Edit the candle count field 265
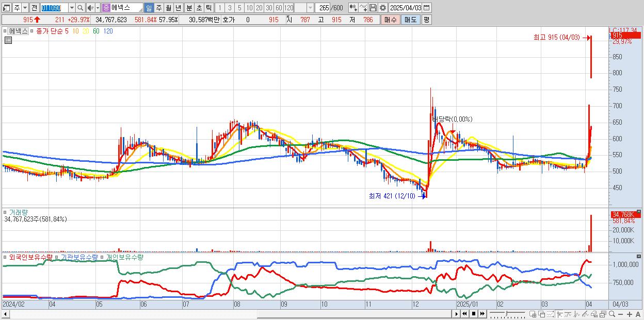Image resolution: width=644 pixels, height=320 pixels. coord(323,8)
